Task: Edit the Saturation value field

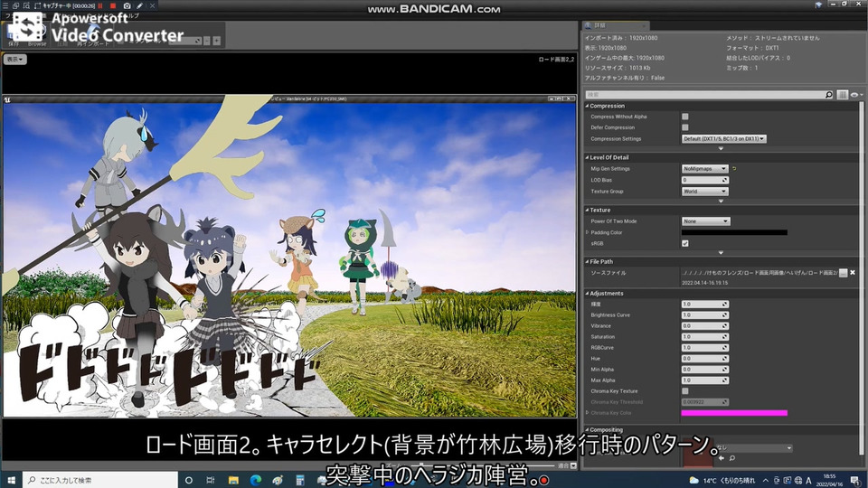Action: (x=704, y=337)
